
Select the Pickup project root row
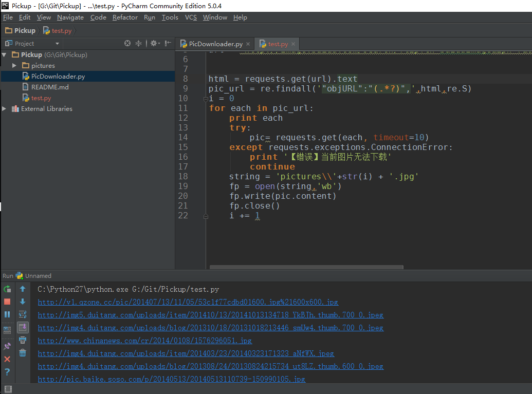coord(87,55)
